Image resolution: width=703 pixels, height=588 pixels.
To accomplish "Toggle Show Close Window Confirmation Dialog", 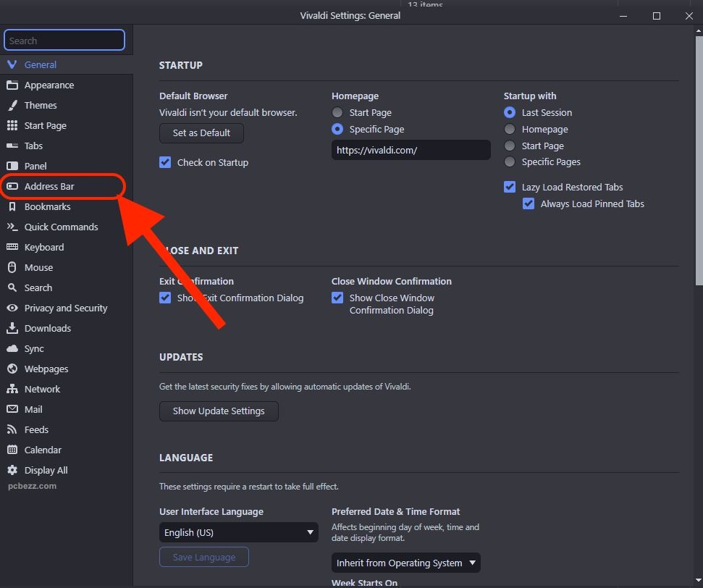I will [x=337, y=298].
